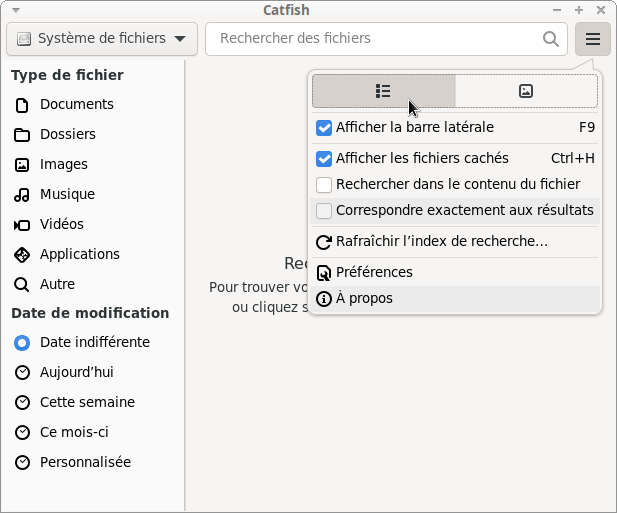The height and width of the screenshot is (513, 617).
Task: Choose Cette semaine modification date
Action: [87, 402]
